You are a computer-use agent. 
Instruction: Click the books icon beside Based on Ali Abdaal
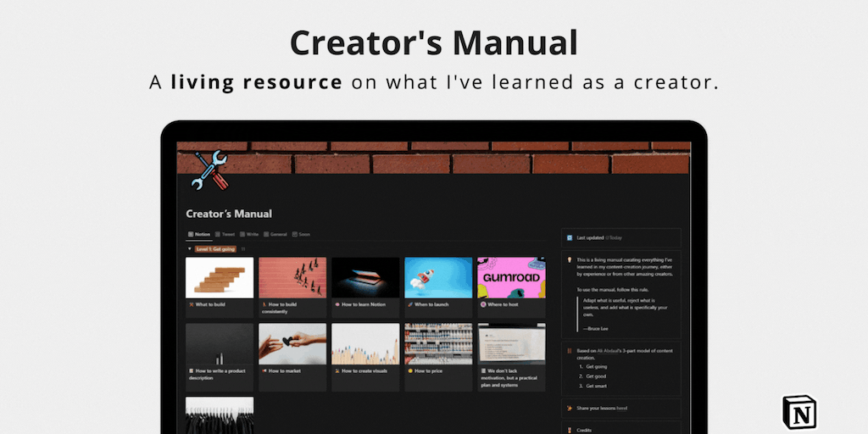coord(569,350)
